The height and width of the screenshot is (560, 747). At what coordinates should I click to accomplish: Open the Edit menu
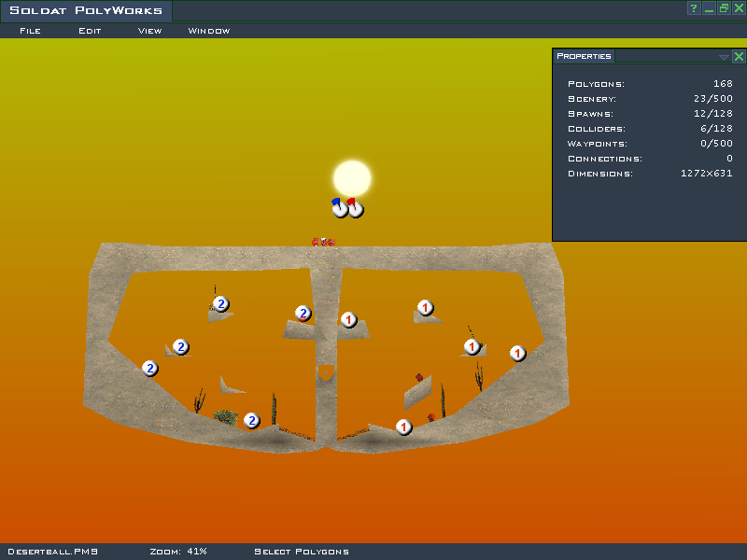(90, 31)
